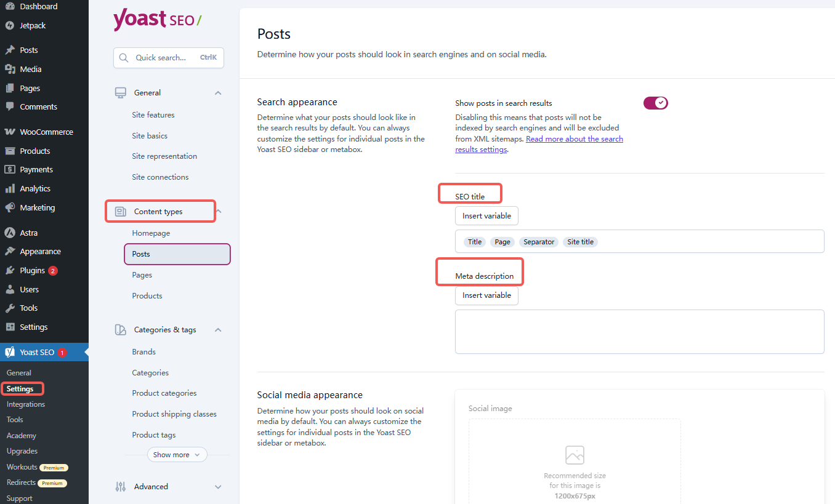Open WooCommerce via its sidebar icon
This screenshot has height=504, width=835.
coord(12,131)
